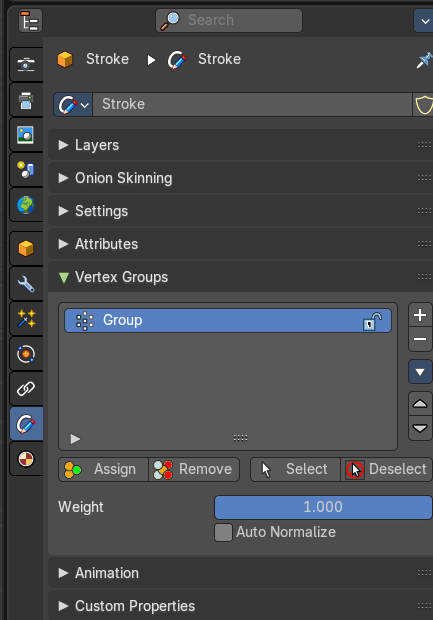This screenshot has width=433, height=620.
Task: Toggle the pin icon for this datablock
Action: [424, 60]
